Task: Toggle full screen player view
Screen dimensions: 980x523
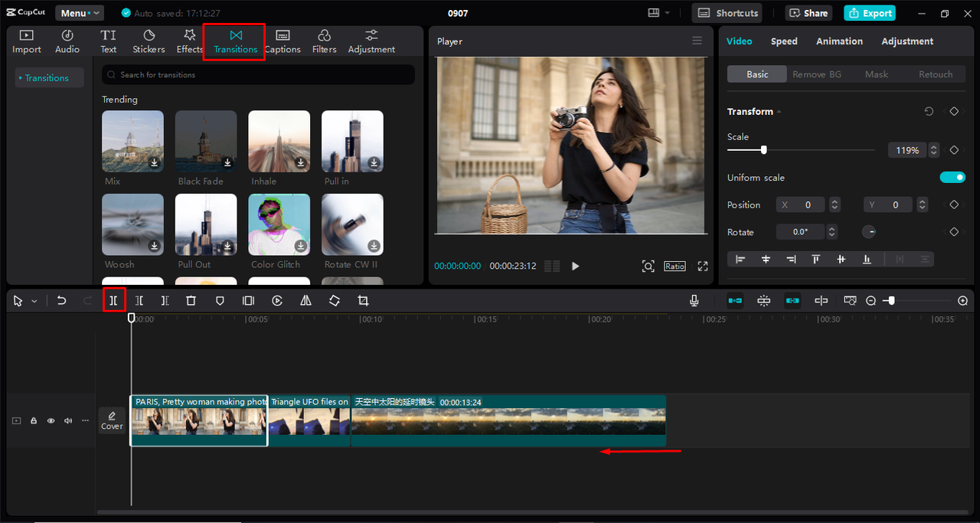Action: coord(703,266)
